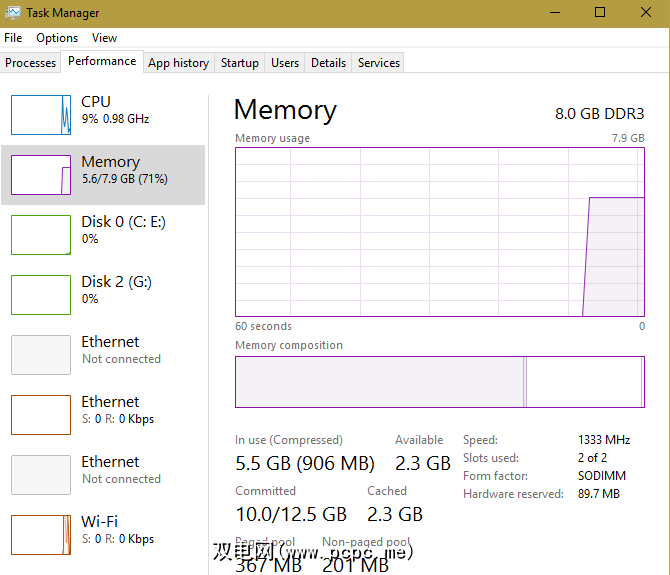Switch to the Users tab
The width and height of the screenshot is (670, 575).
coord(285,63)
